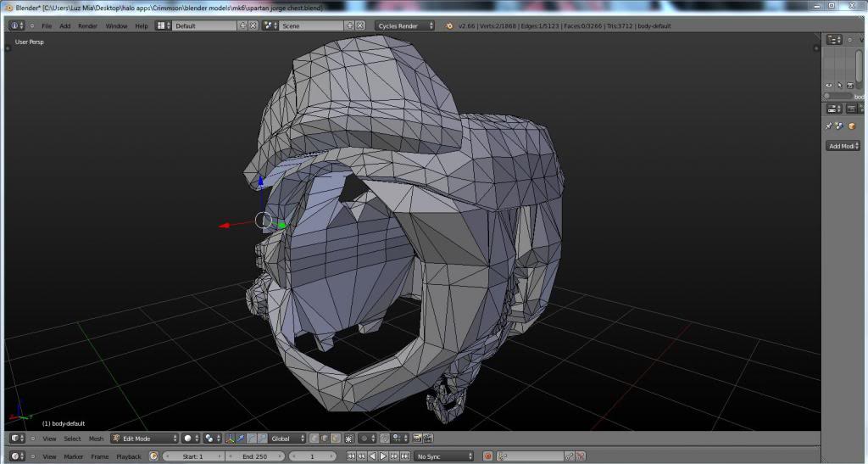Add a new scene
Image resolution: width=868 pixels, height=464 pixels.
coord(350,26)
